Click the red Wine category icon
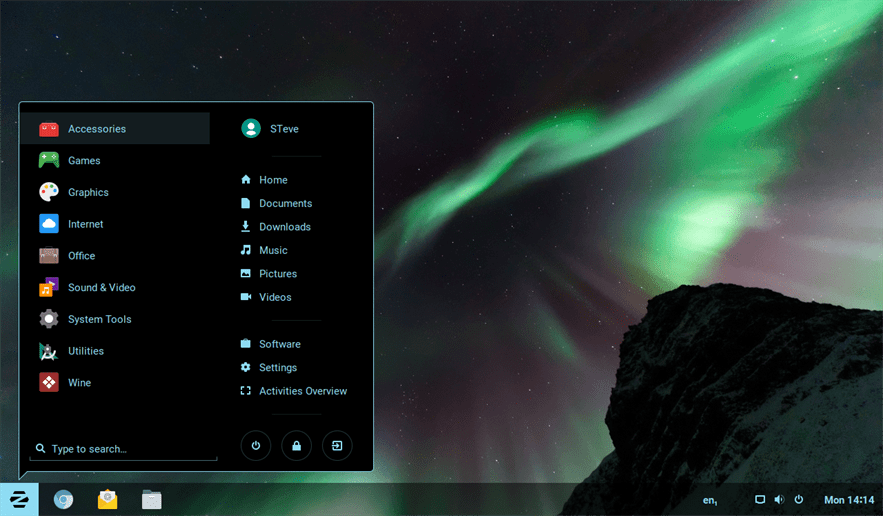This screenshot has height=516, width=883. tap(49, 382)
